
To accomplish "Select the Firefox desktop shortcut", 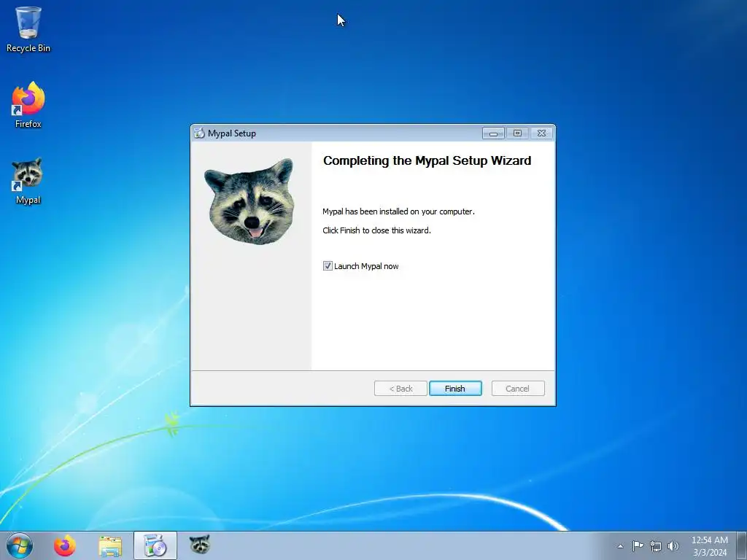I will (x=28, y=105).
